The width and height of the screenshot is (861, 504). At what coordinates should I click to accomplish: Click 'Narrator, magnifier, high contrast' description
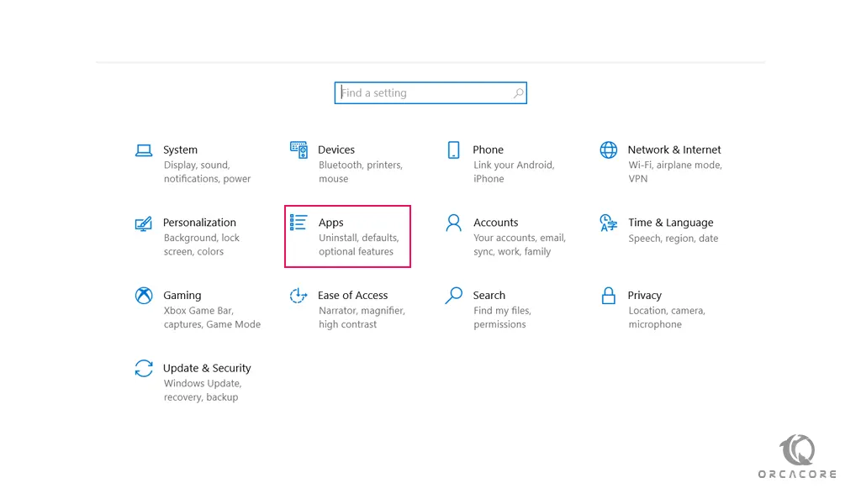click(362, 318)
